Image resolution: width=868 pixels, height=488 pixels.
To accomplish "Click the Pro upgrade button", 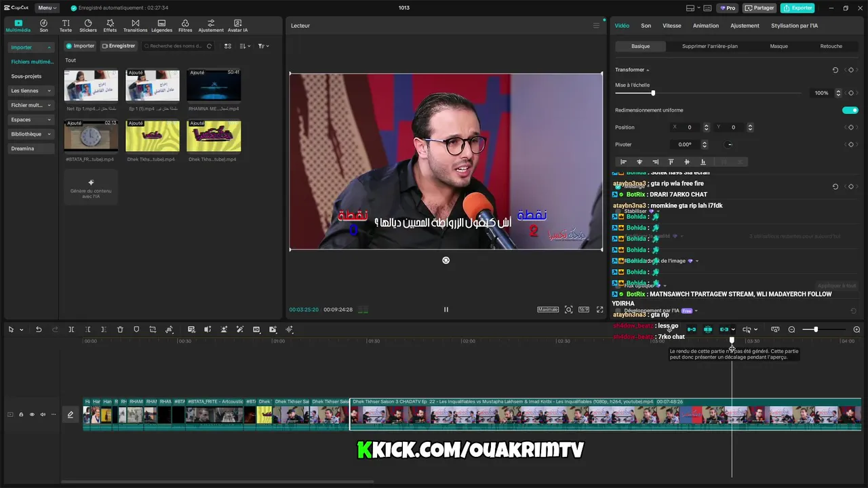I will pos(728,8).
